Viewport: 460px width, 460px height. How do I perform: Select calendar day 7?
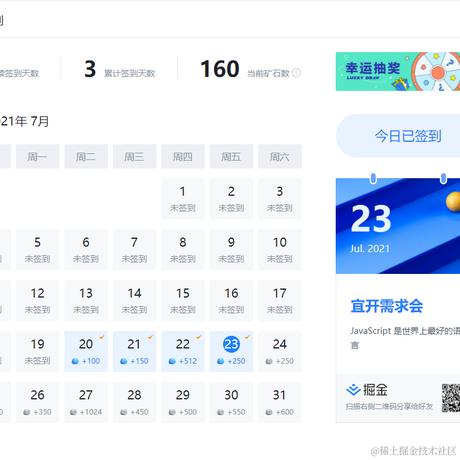pyautogui.click(x=134, y=250)
